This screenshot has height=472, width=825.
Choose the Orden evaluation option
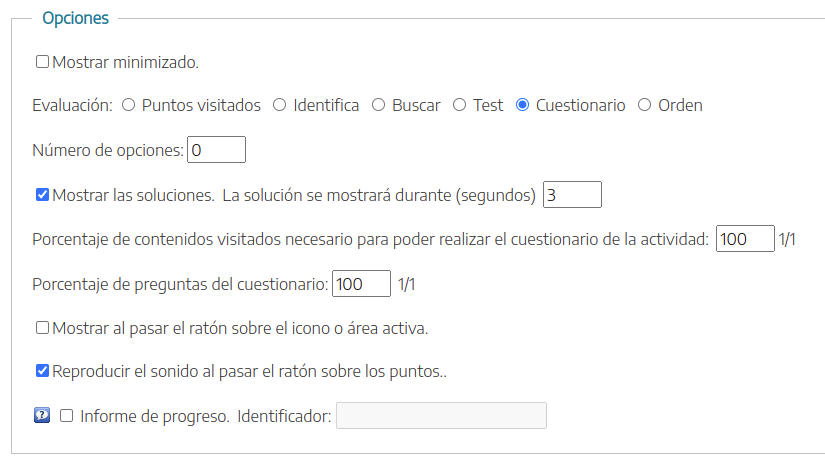click(645, 105)
